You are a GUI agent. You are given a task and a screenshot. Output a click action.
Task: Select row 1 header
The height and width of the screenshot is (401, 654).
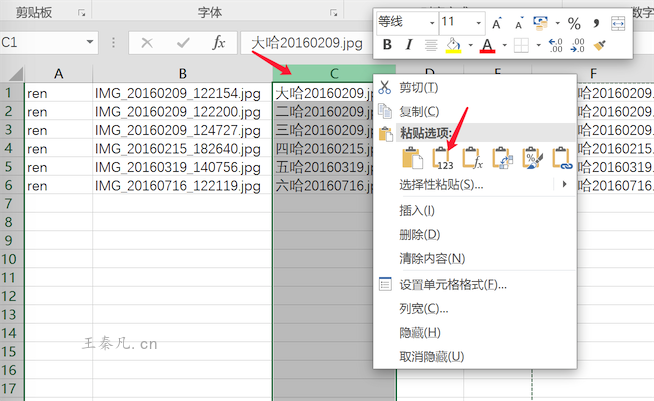(12, 93)
